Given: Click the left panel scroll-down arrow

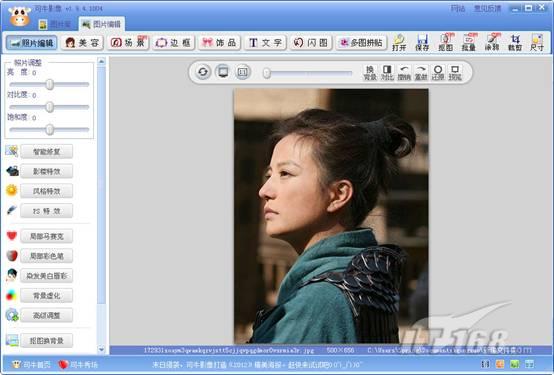Looking at the screenshot, I should [101, 350].
